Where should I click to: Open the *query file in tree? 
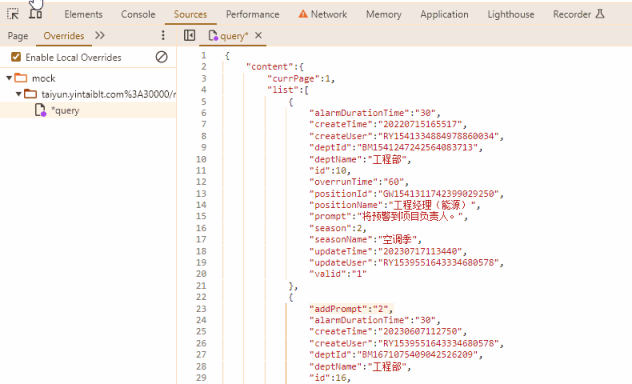pos(65,110)
